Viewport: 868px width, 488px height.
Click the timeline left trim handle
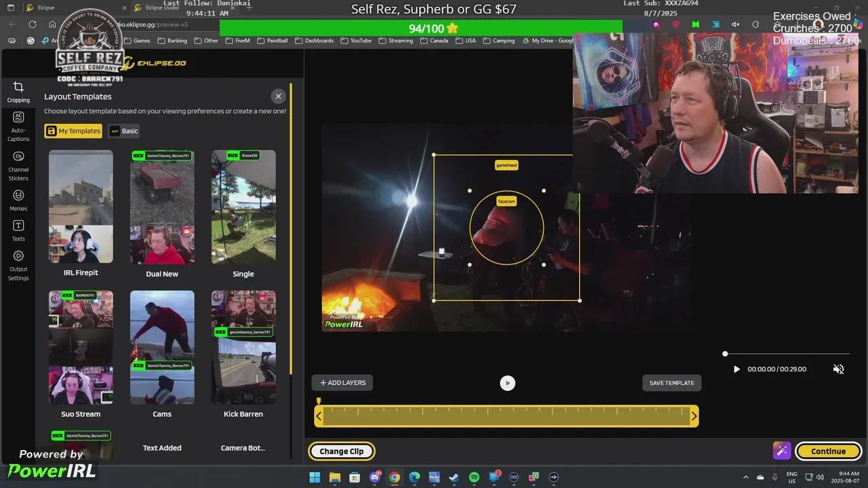click(319, 416)
